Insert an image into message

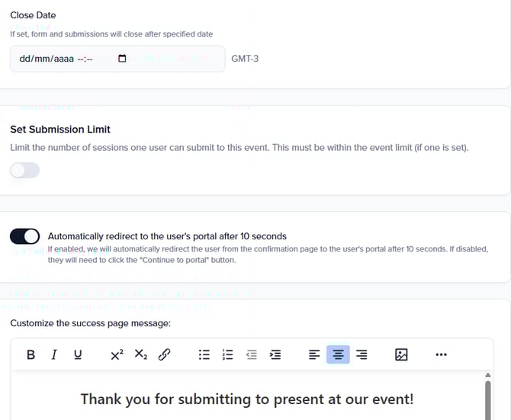(401, 354)
